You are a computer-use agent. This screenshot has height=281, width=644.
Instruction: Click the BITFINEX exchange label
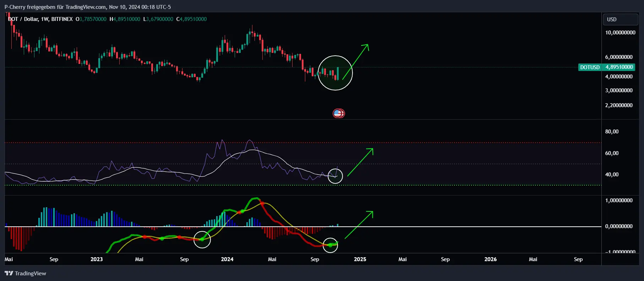pyautogui.click(x=62, y=19)
